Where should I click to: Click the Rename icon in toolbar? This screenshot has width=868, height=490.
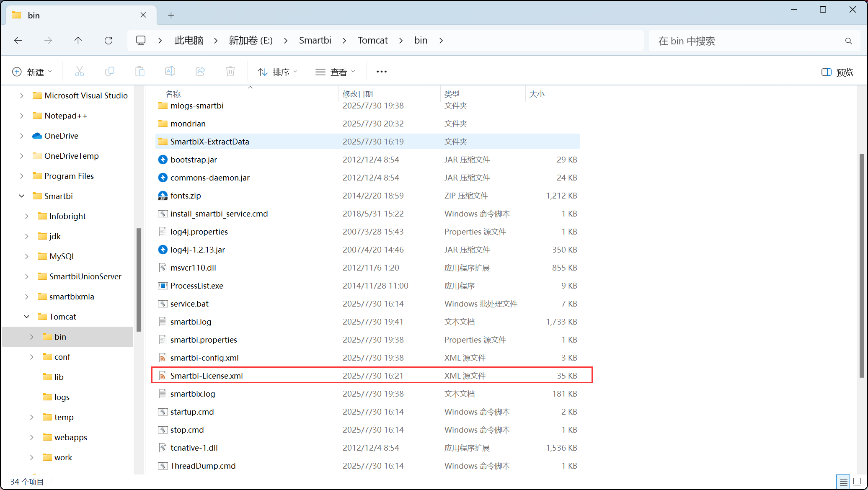click(x=170, y=72)
